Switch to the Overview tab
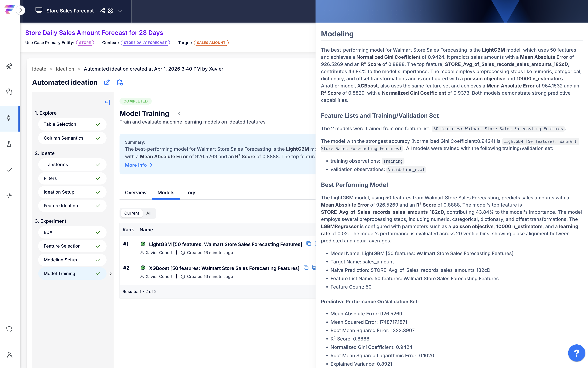Viewport: 588px width, 368px height. [136, 193]
